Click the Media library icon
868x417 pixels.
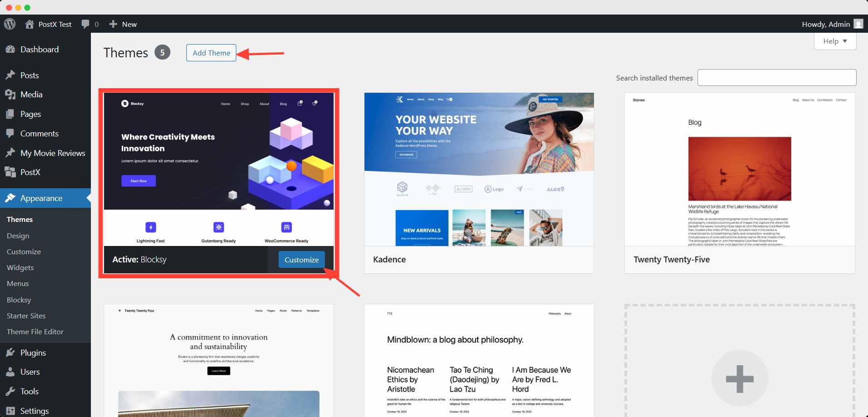(x=10, y=95)
